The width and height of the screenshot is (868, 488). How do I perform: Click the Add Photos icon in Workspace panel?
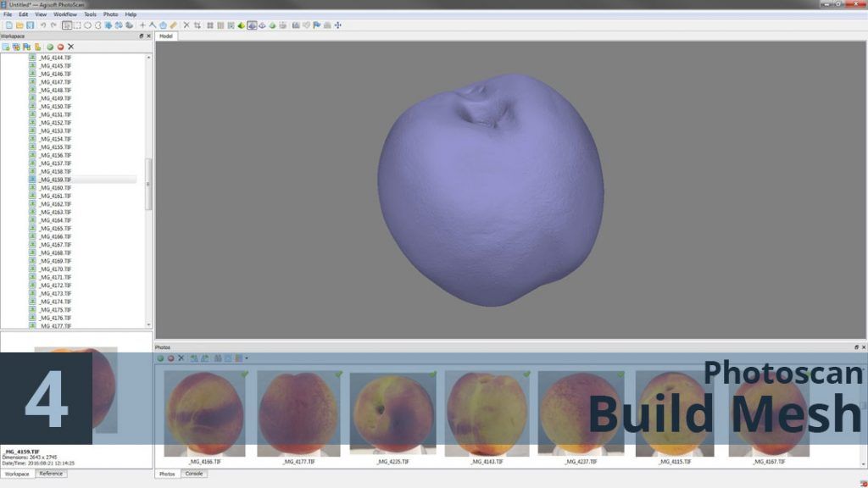tap(16, 46)
